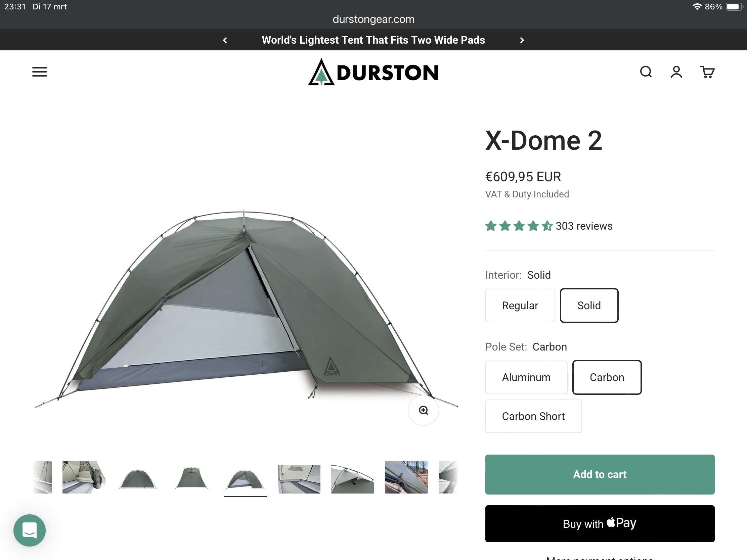Choose the Aluminum pole set
747x560 pixels.
[x=526, y=377]
